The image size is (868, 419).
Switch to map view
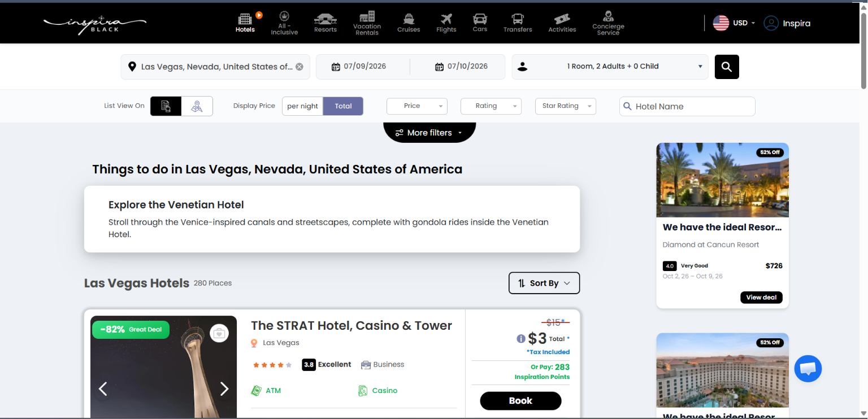coord(197,106)
